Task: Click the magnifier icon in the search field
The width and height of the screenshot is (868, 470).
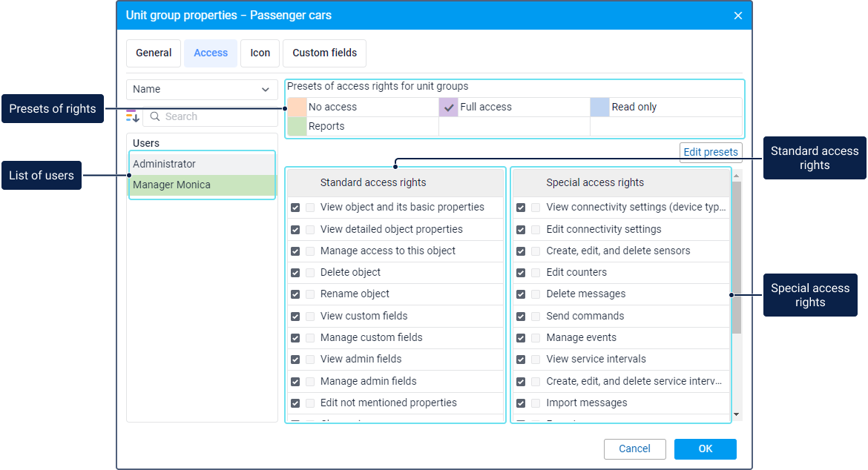Action: pos(155,116)
